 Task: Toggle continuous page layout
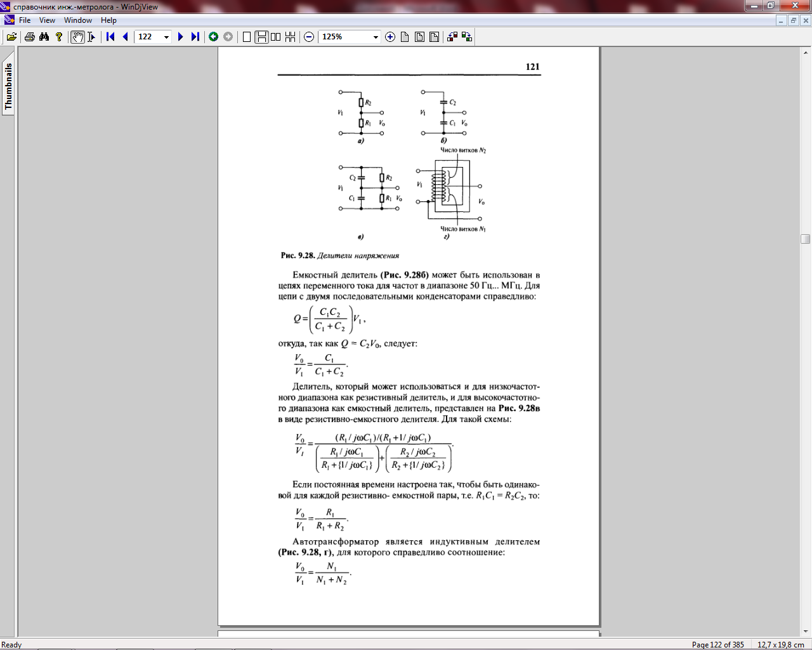tap(261, 37)
